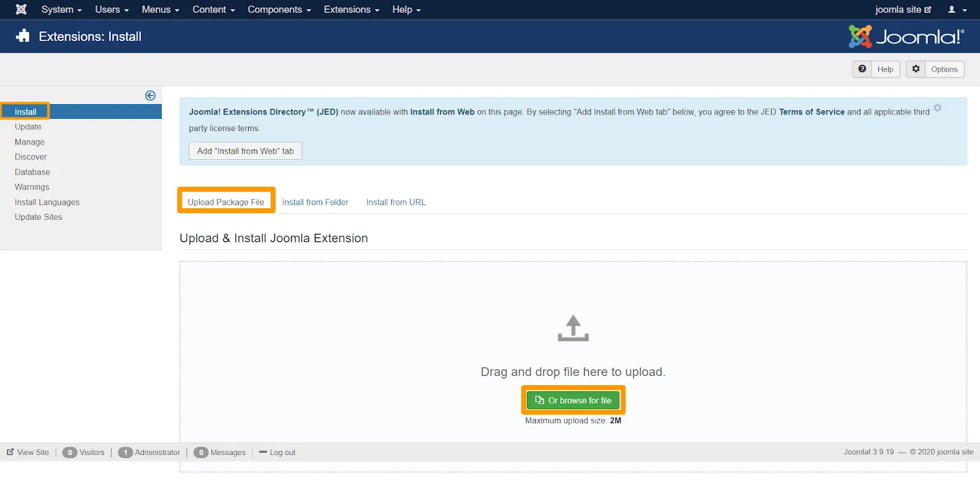Log out from the footer link
This screenshot has width=980, height=504.
[277, 453]
